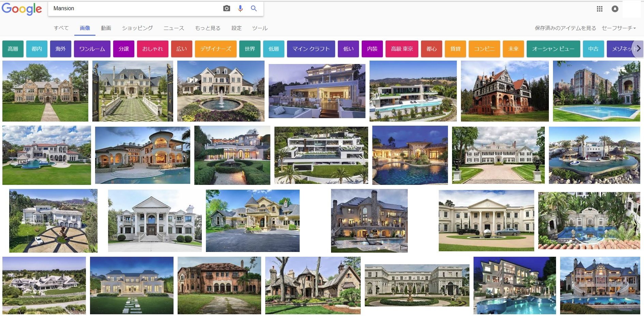
Task: Open the notifications bell icon
Action: 615,9
